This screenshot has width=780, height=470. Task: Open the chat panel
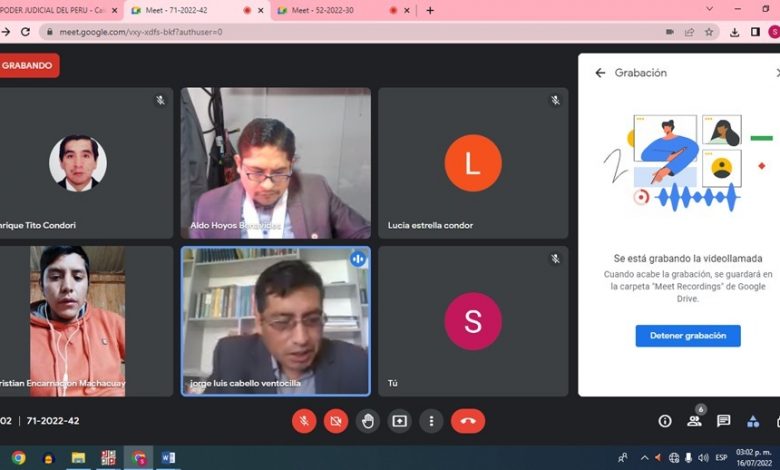click(x=724, y=421)
